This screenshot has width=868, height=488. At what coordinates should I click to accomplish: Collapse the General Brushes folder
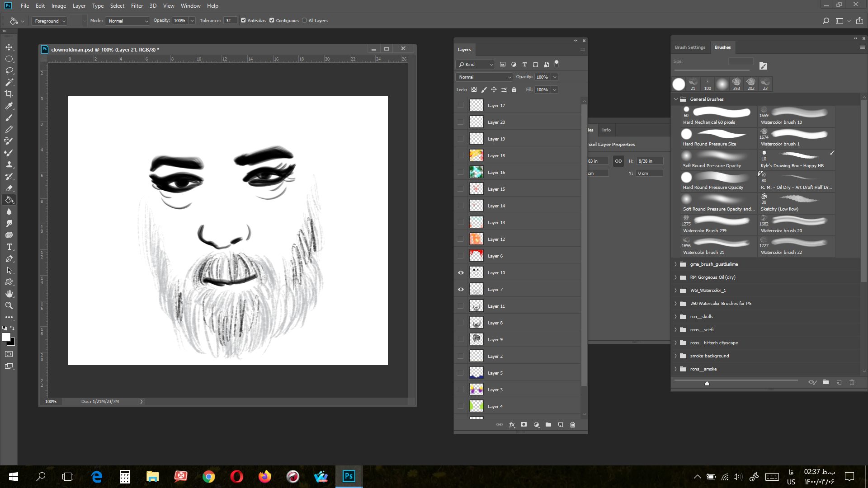pyautogui.click(x=676, y=99)
